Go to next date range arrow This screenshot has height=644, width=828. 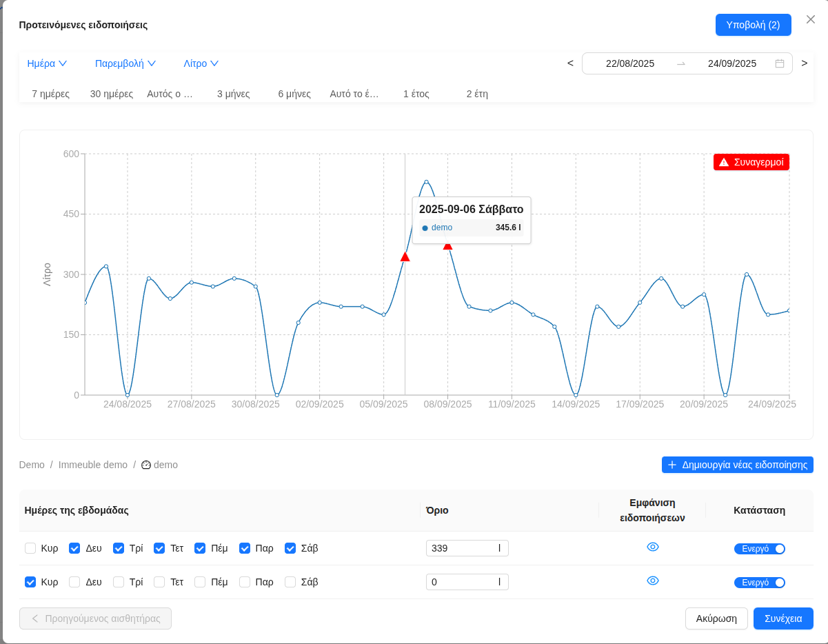click(x=804, y=63)
